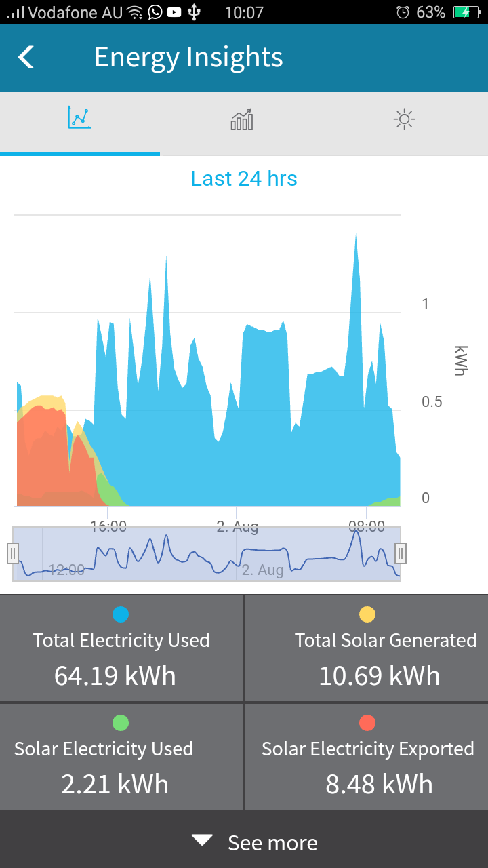
Task: Click the yellow solar generated dot
Action: (367, 614)
